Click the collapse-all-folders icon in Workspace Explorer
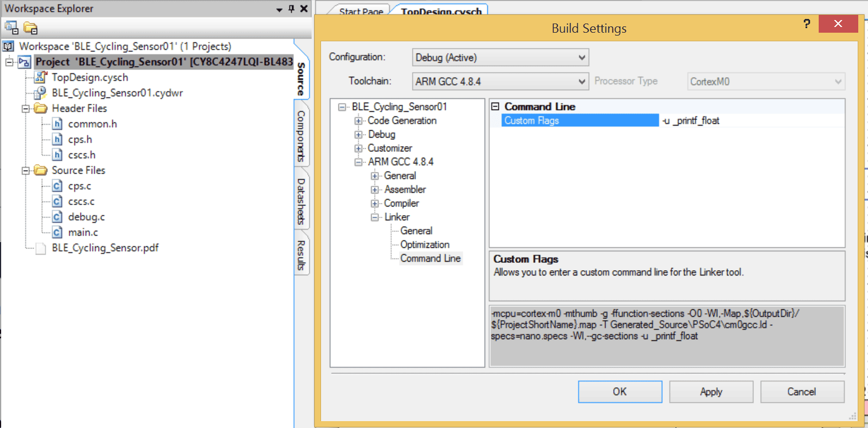Viewport: 868px width, 428px height. 30,27
